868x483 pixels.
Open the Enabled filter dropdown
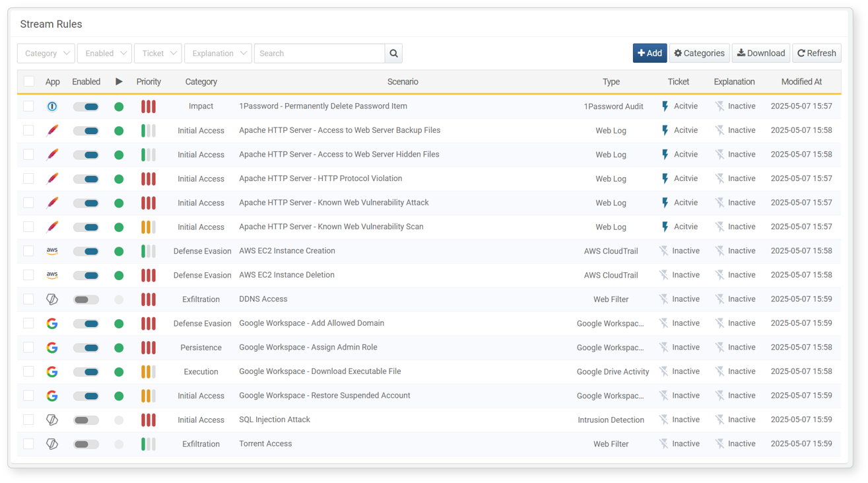click(104, 54)
